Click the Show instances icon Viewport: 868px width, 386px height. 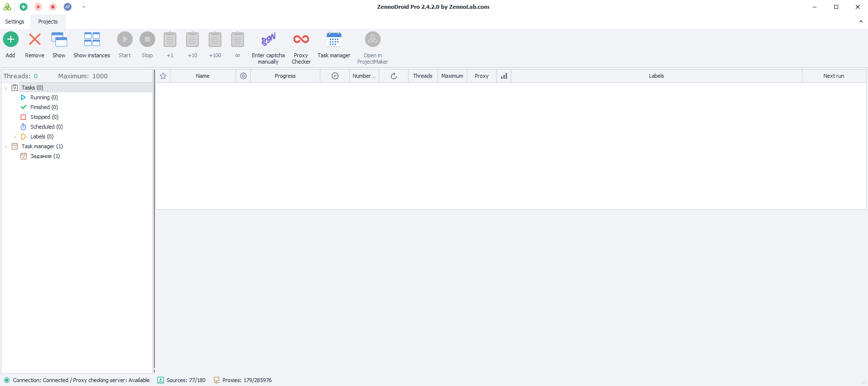(x=92, y=40)
